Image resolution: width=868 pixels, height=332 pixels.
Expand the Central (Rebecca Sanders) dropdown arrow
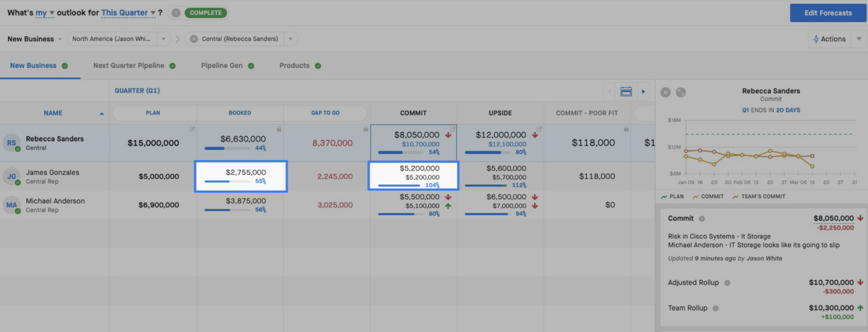pyautogui.click(x=291, y=39)
